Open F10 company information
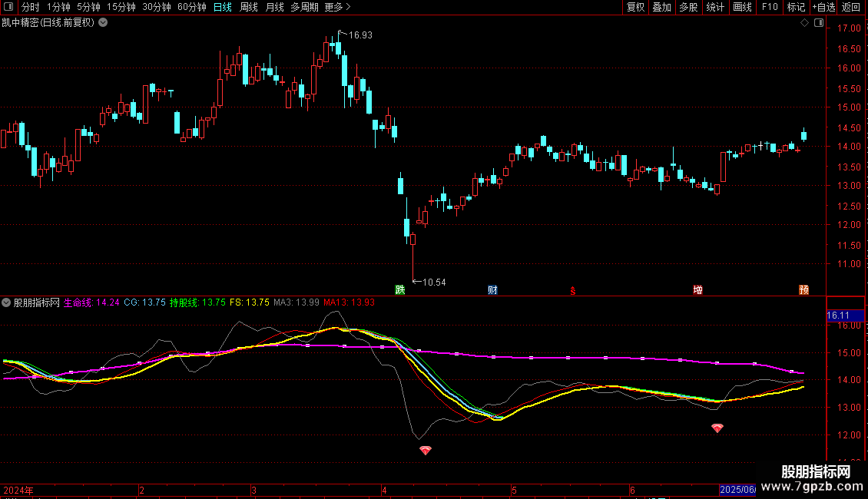868x499 pixels. [x=770, y=7]
